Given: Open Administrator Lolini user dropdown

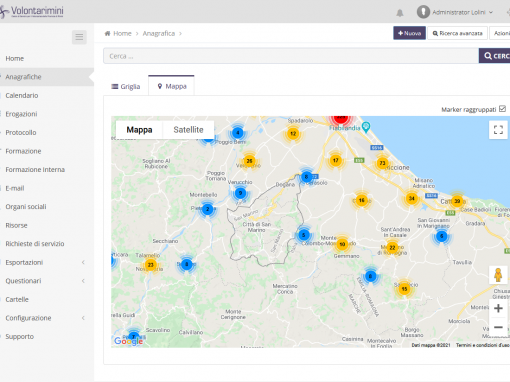Looking at the screenshot, I should pos(462,12).
